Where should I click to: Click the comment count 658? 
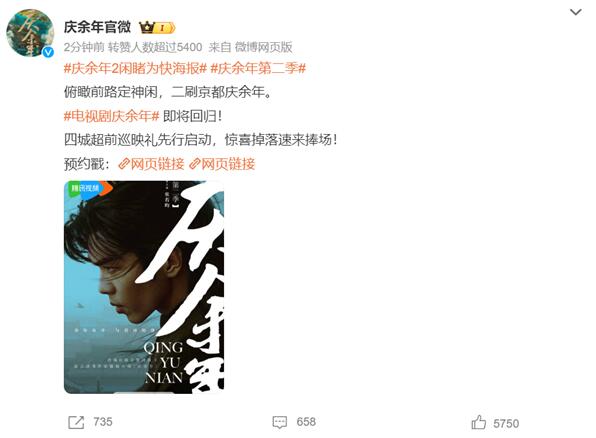306,422
